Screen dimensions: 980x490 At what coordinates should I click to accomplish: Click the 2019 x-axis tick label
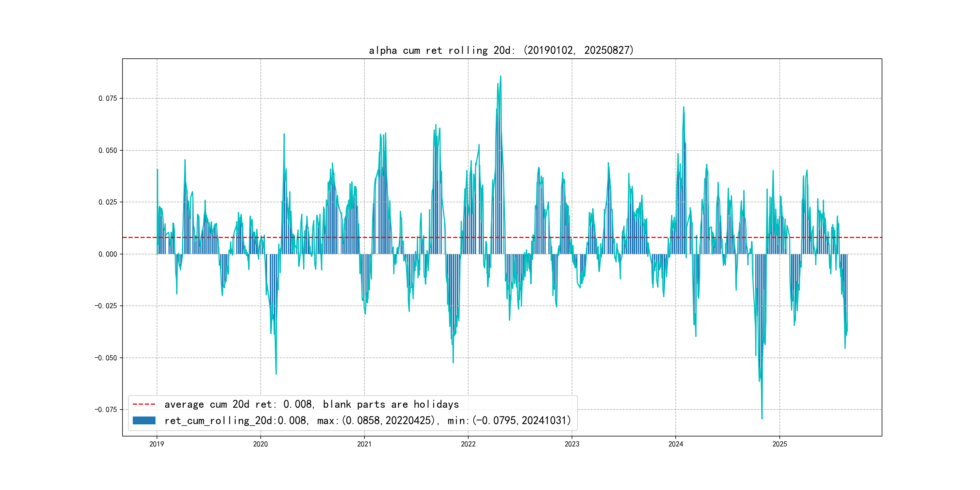pyautogui.click(x=157, y=444)
